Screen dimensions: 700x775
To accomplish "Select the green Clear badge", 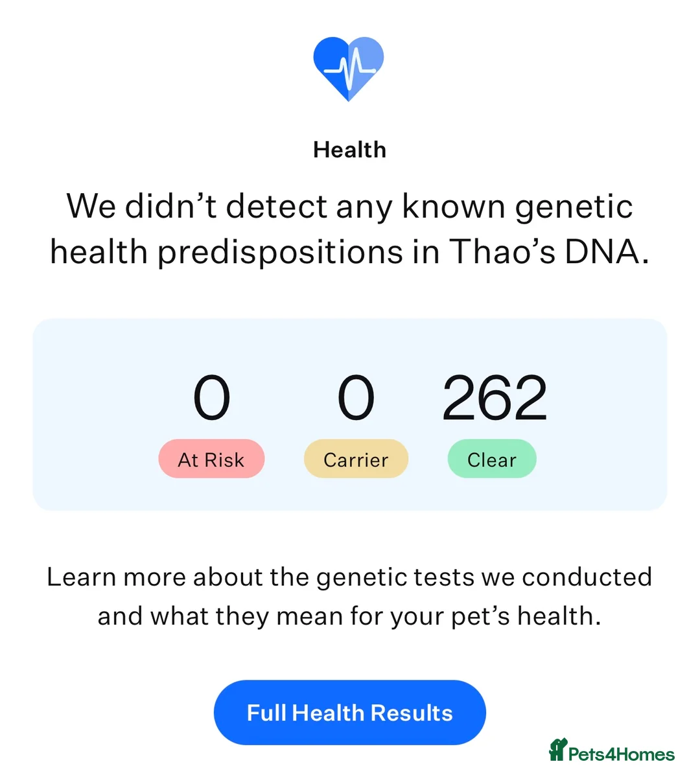I will (x=492, y=459).
